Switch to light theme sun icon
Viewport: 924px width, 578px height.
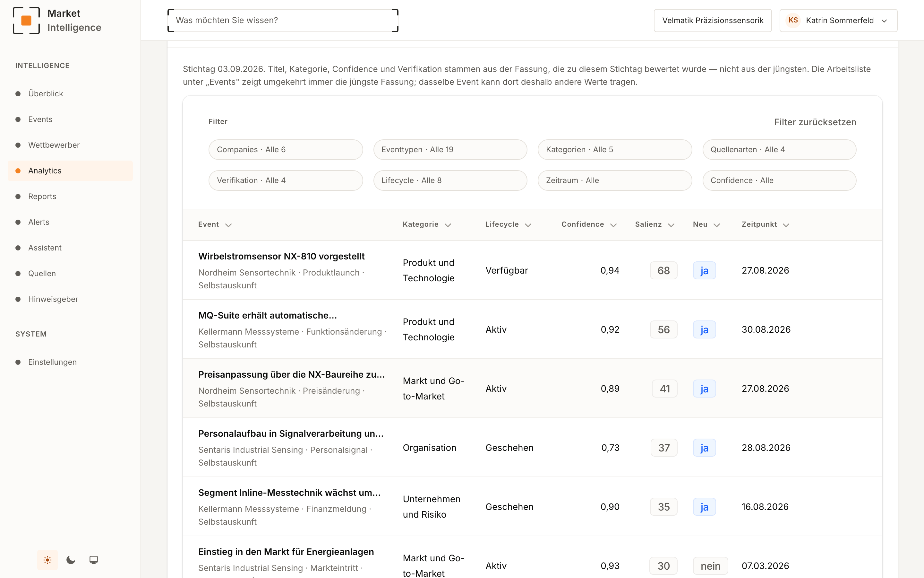tap(47, 560)
